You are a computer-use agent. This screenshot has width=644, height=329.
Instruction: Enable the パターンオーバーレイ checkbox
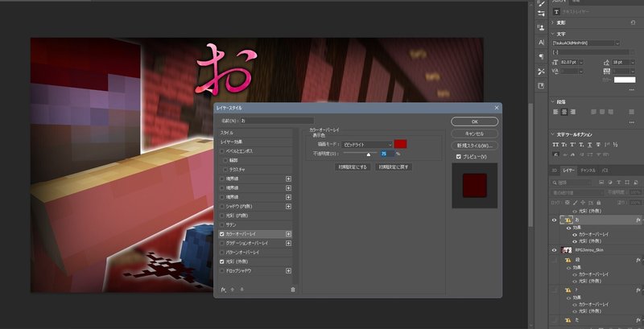point(222,253)
